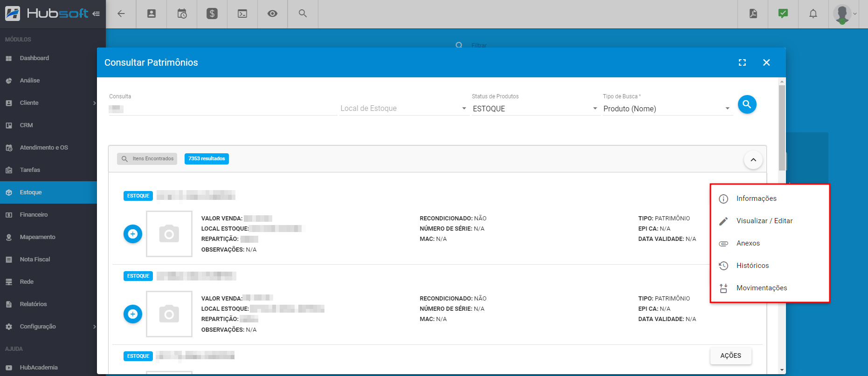Click the dialog vertical scrollbar thumb
The image size is (868, 376).
782,128
